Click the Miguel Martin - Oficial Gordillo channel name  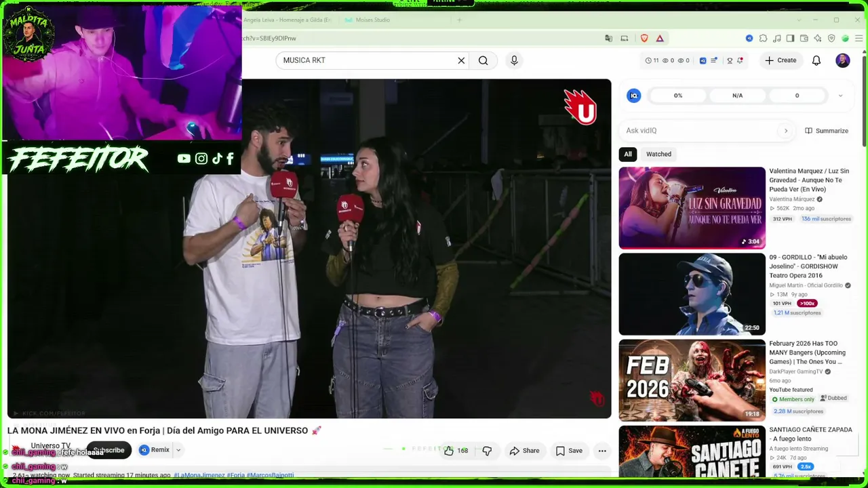coord(806,285)
